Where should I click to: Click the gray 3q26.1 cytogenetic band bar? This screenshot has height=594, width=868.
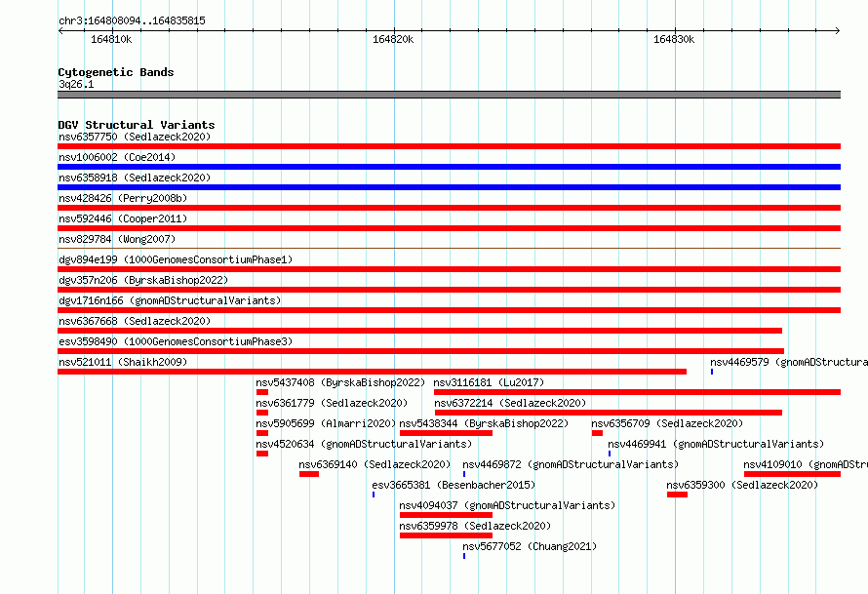449,95
